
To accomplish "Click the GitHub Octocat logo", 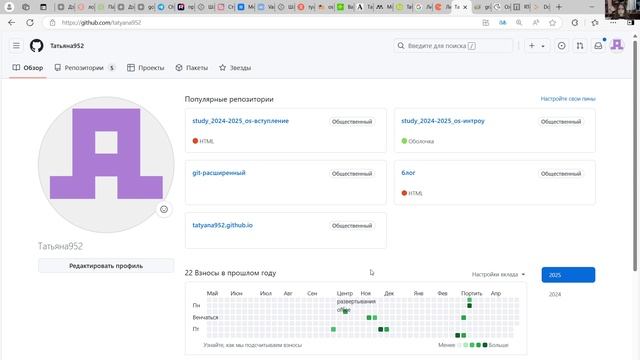I will tap(37, 46).
